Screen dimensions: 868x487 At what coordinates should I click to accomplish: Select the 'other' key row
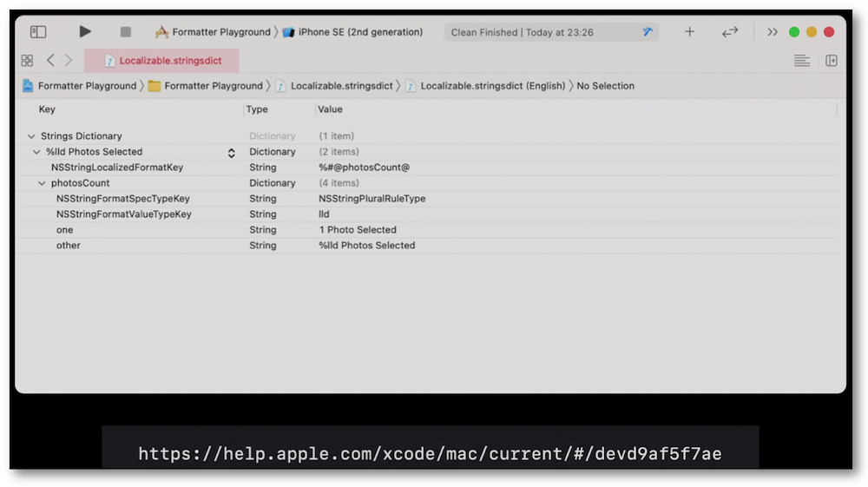68,245
